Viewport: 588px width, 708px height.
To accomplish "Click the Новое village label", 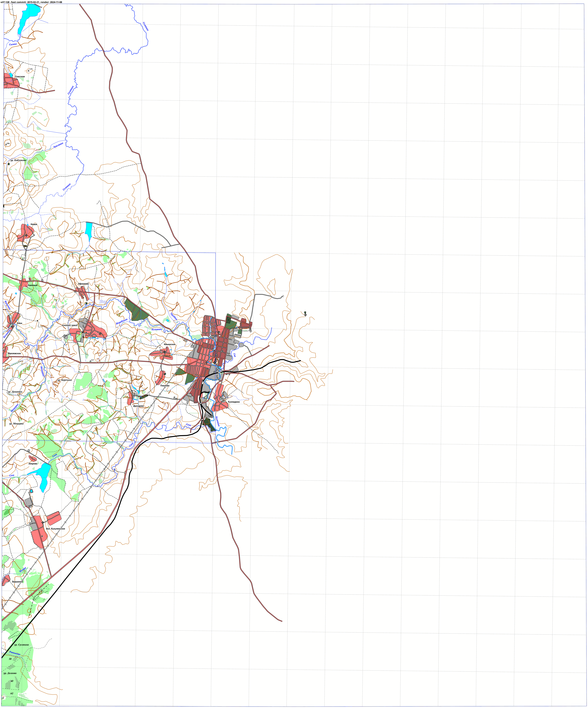I will tap(34, 224).
